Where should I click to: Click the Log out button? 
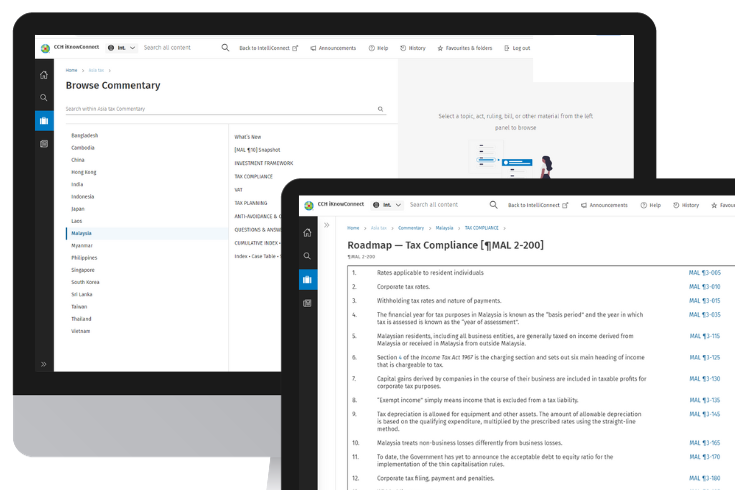(517, 48)
